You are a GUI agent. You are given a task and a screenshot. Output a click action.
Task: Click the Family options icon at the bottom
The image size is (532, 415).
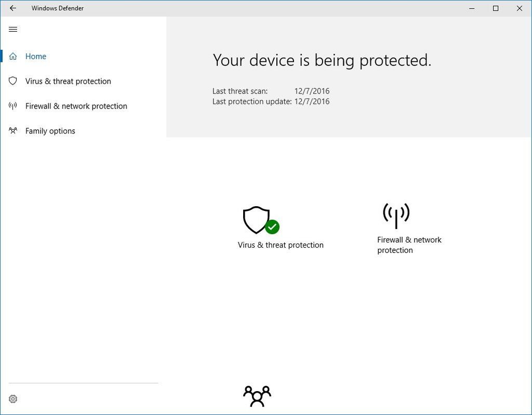(x=257, y=396)
